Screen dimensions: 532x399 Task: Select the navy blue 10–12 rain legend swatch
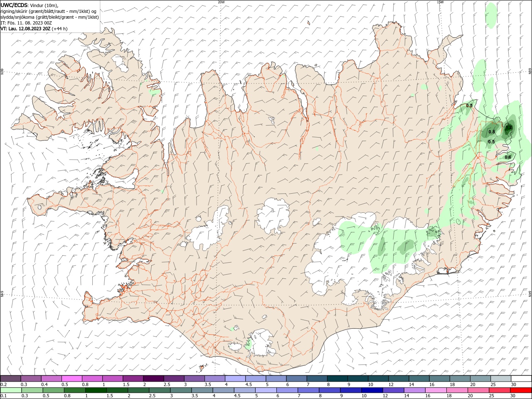[372, 390]
